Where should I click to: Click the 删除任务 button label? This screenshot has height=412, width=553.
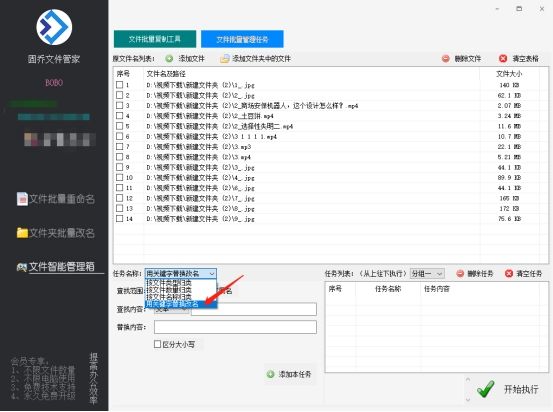[x=480, y=273]
